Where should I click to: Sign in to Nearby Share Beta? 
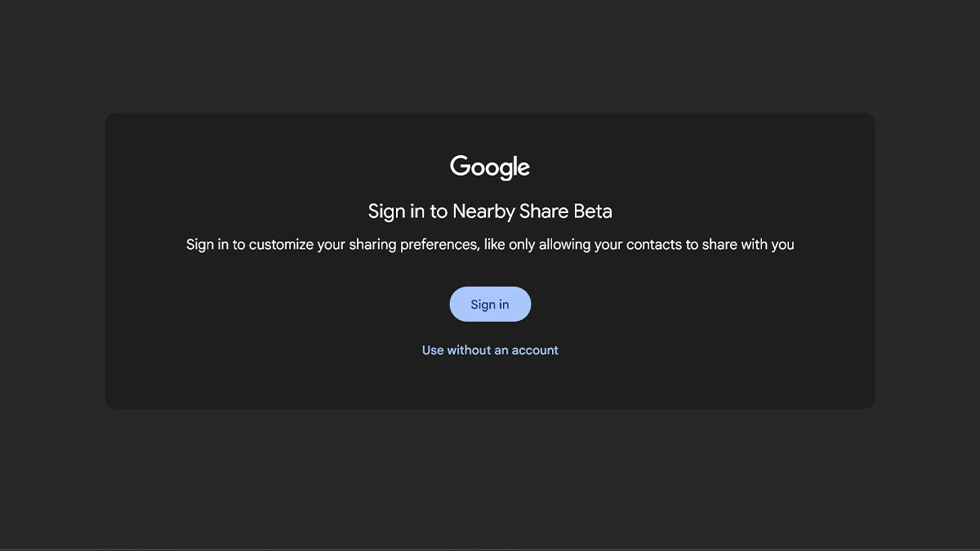point(490,304)
